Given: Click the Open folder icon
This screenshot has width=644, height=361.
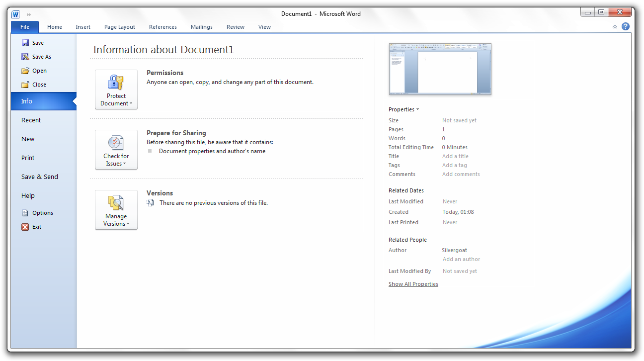Looking at the screenshot, I should (25, 71).
